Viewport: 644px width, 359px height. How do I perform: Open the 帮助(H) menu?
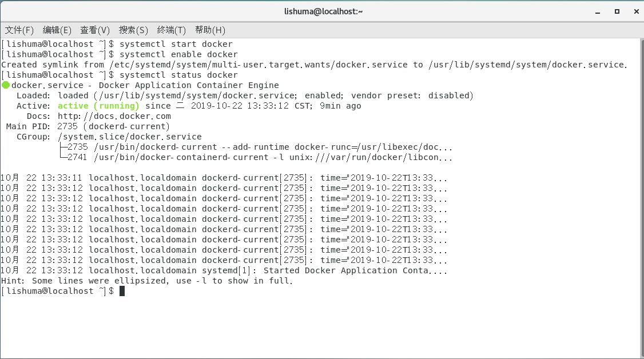coord(210,30)
